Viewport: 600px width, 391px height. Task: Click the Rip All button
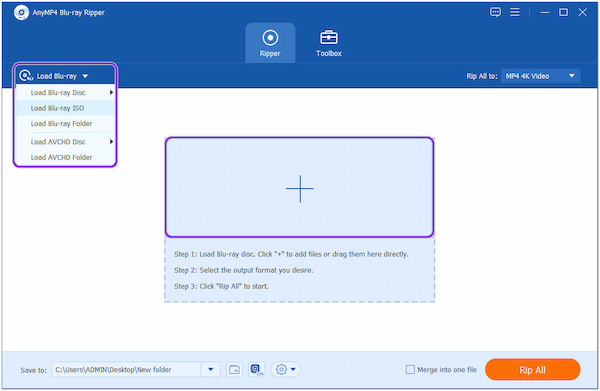pyautogui.click(x=532, y=370)
